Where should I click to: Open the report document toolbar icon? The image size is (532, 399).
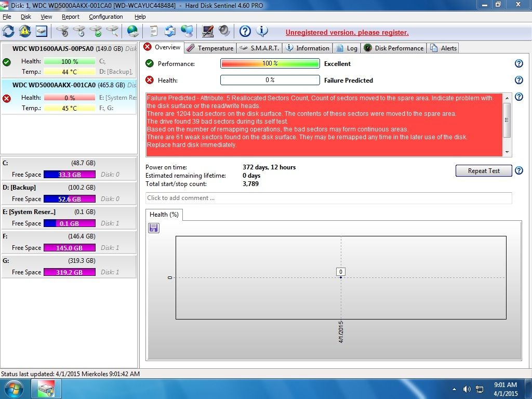154,31
